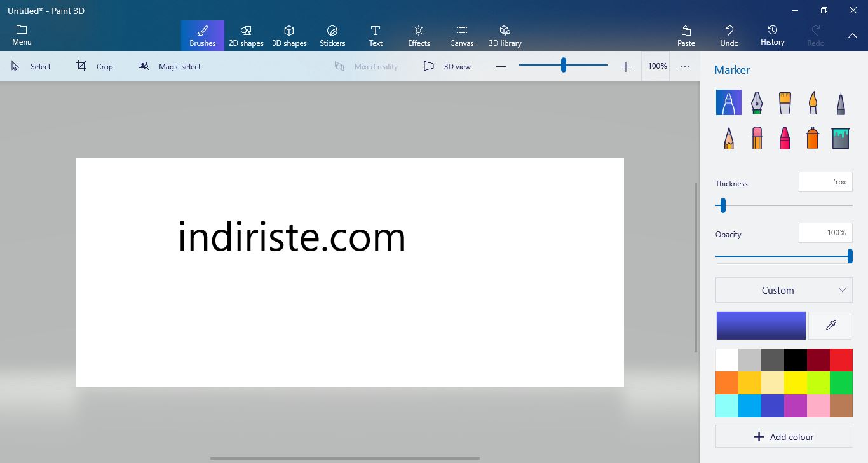Open the Custom material dropdown
The image size is (868, 463).
click(784, 290)
